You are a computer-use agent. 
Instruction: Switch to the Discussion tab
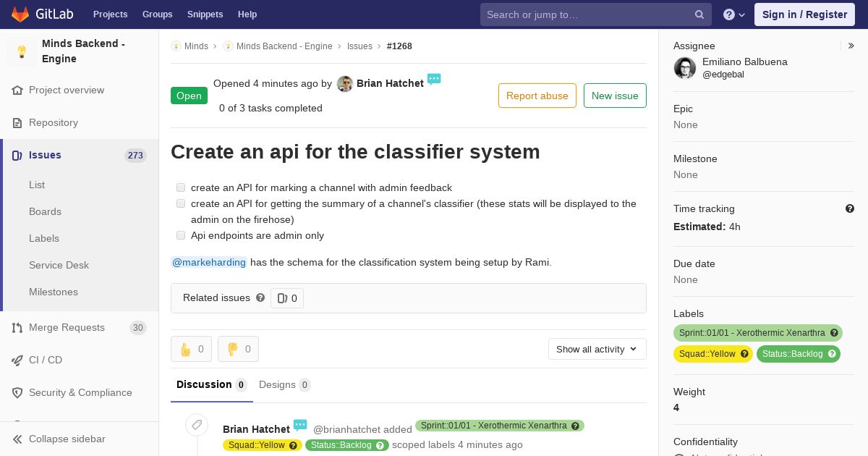211,384
